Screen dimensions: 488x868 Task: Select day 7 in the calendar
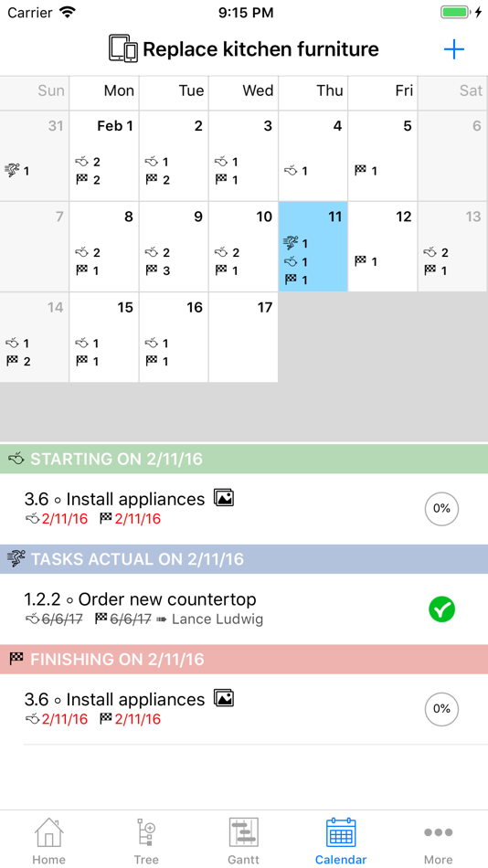click(x=35, y=247)
